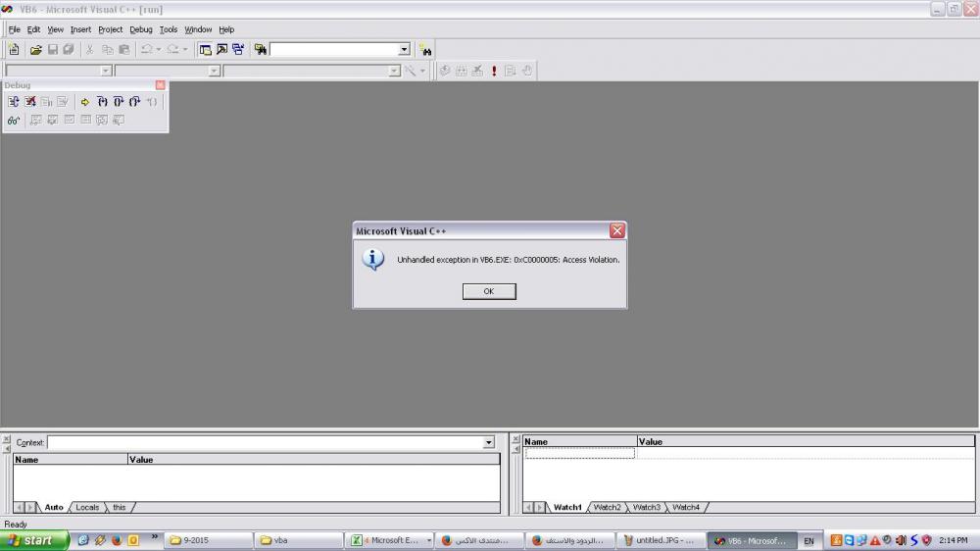Open the vba folder taskbar button
Image resolution: width=980 pixels, height=551 pixels.
pos(299,540)
